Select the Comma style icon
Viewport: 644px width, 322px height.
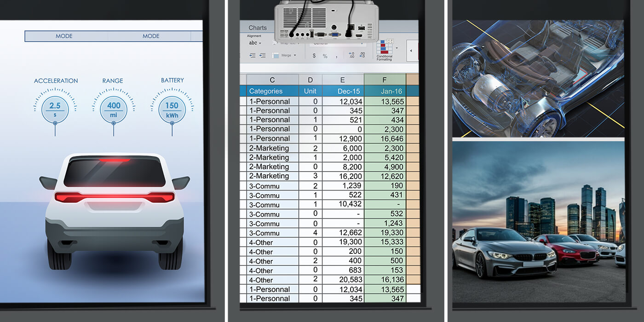tap(336, 56)
